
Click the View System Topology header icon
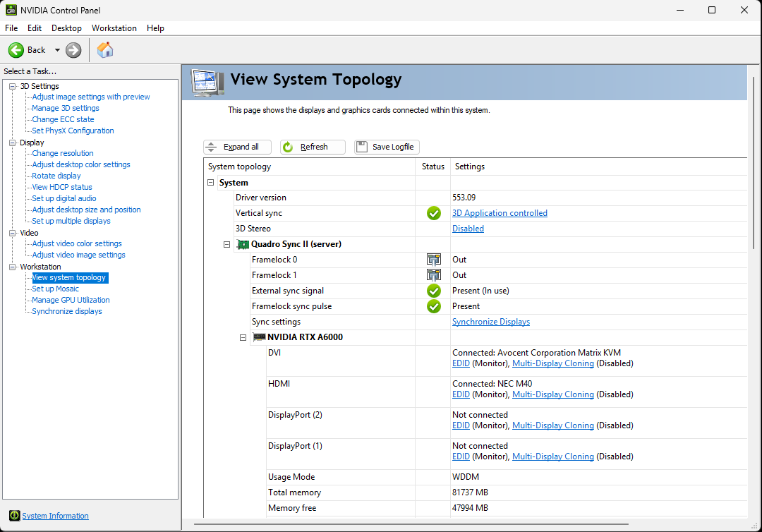tap(208, 82)
